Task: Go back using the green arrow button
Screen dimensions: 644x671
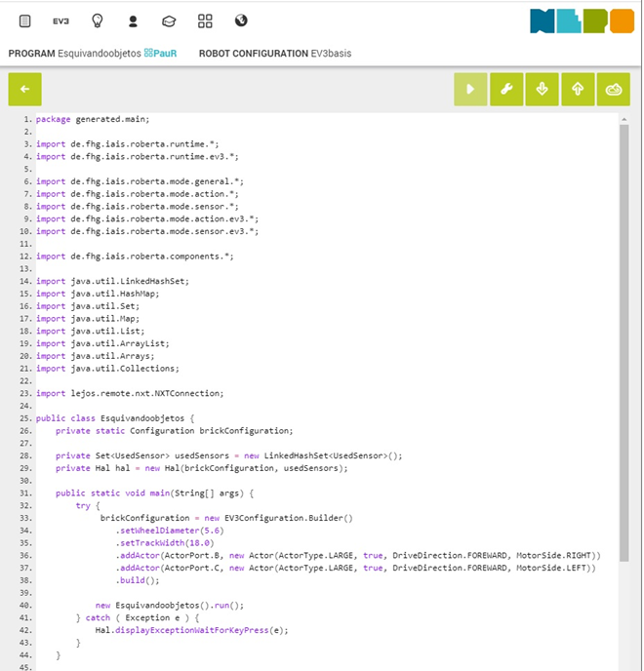Action: tap(24, 89)
